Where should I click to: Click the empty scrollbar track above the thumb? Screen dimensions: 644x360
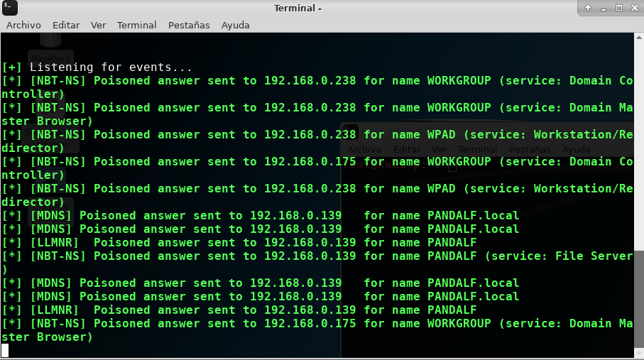638,146
